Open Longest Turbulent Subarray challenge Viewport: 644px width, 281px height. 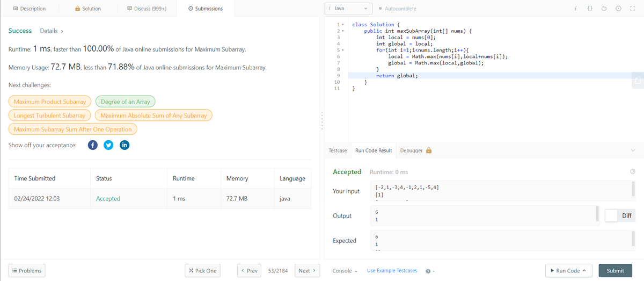pyautogui.click(x=50, y=116)
